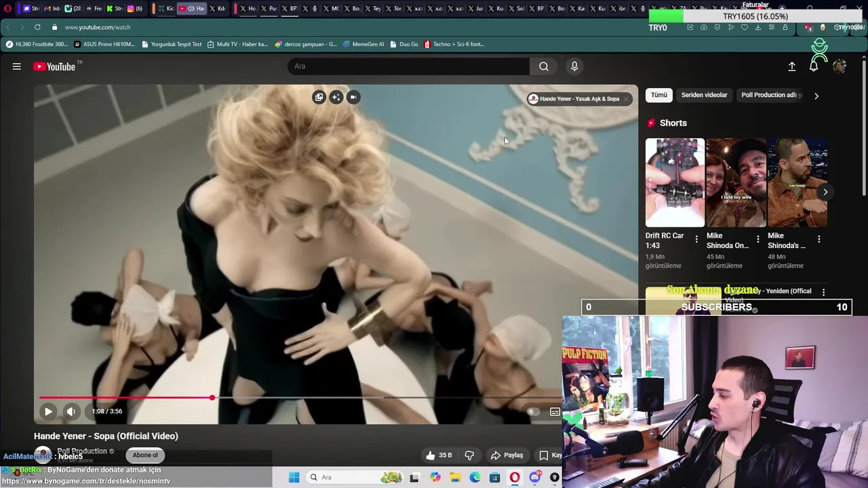Click the skip-next overlay icon on the video
This screenshot has width=868, height=488.
click(353, 97)
